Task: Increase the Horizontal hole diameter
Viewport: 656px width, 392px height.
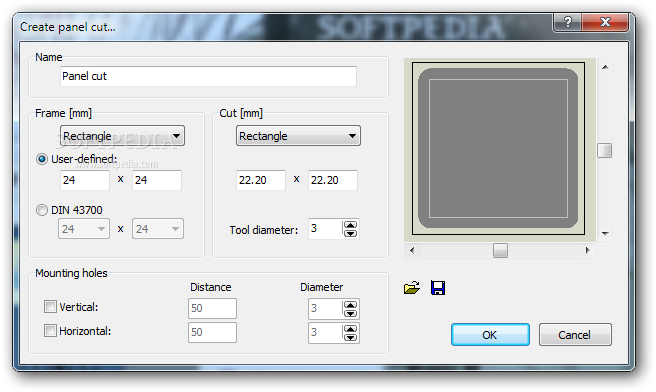Action: pos(350,328)
